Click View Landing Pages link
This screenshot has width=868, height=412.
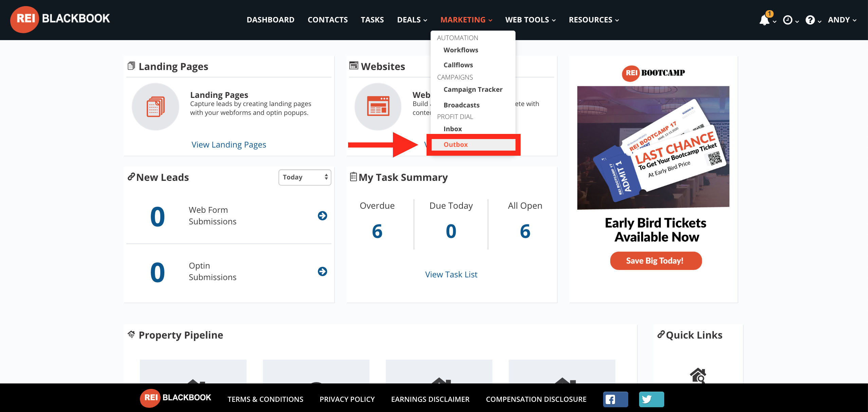tap(229, 144)
